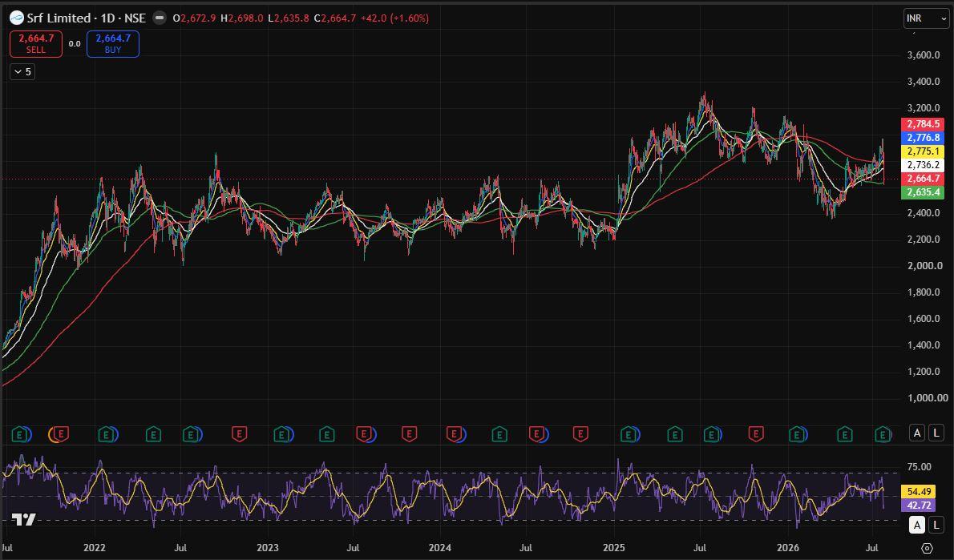Click the red 2,784.5 price label
954x560 pixels.
(x=923, y=124)
